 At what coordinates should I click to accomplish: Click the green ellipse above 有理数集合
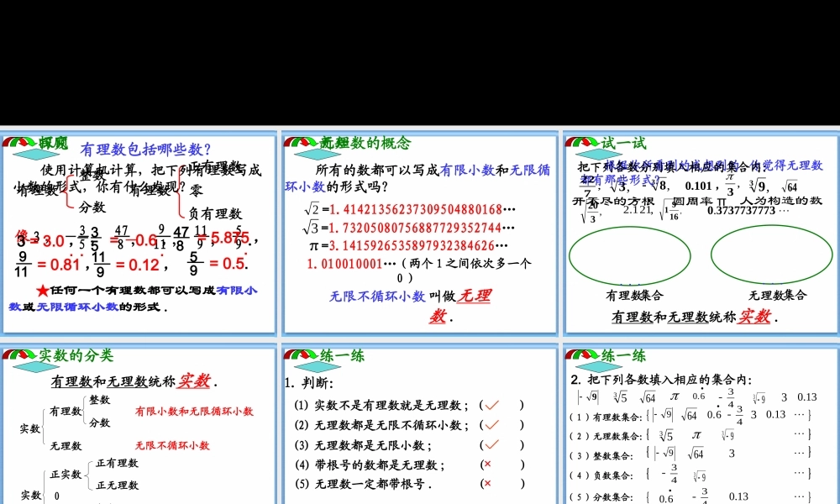click(629, 256)
